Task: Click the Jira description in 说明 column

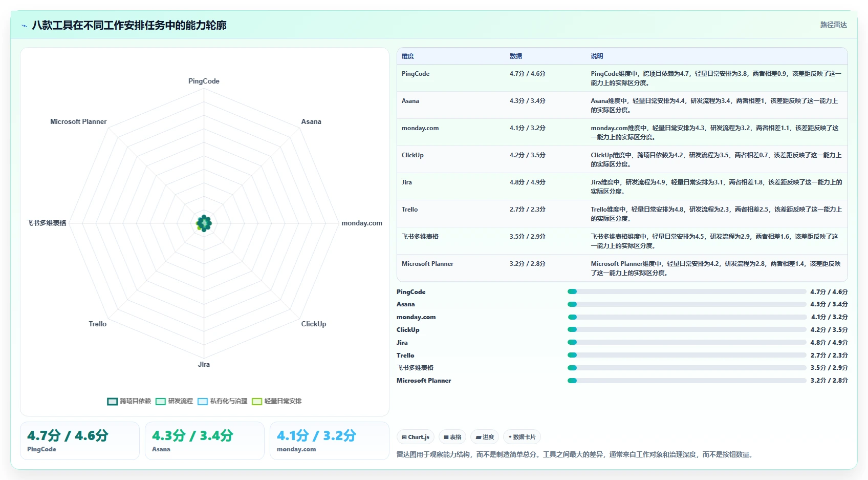Action: pyautogui.click(x=717, y=187)
